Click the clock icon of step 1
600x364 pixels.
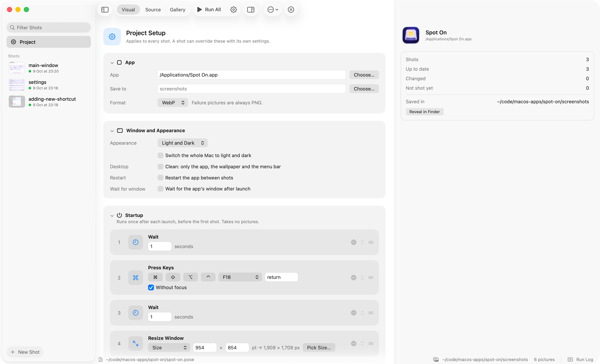click(x=135, y=242)
